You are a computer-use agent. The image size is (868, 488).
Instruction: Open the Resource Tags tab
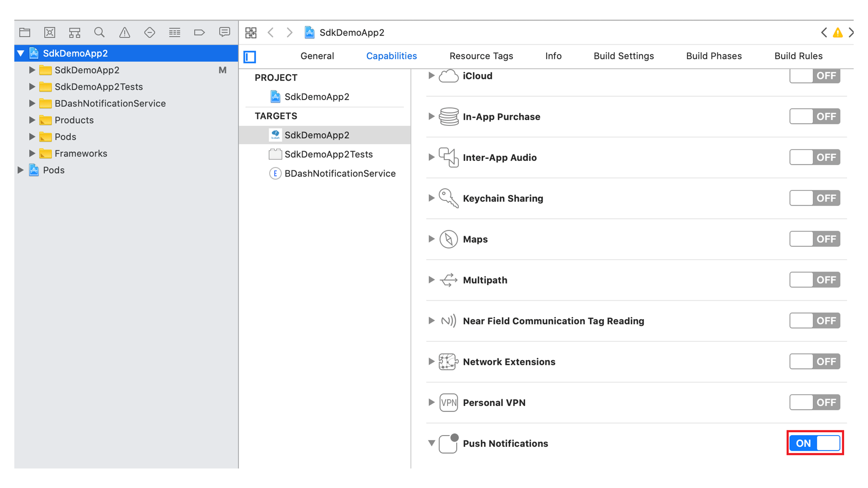click(x=481, y=56)
